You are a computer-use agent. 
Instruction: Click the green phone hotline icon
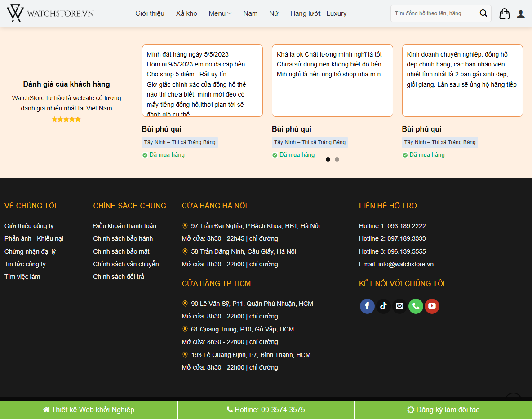416,306
